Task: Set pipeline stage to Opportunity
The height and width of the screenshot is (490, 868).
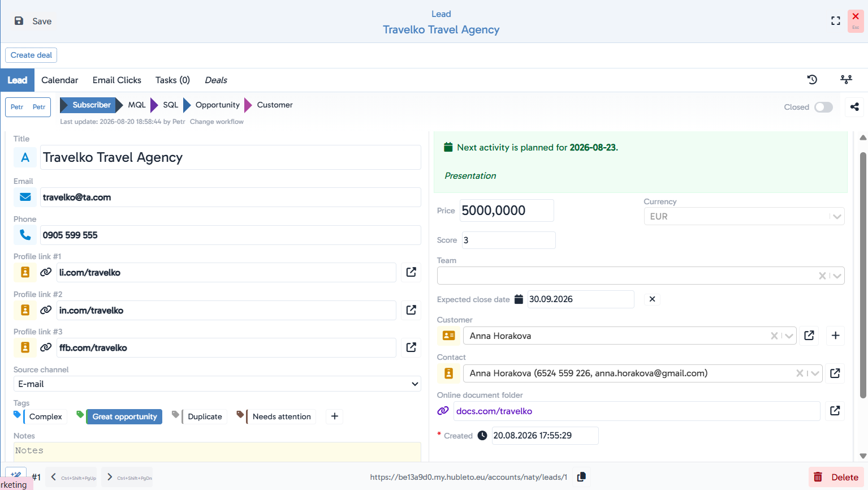Action: (x=218, y=105)
